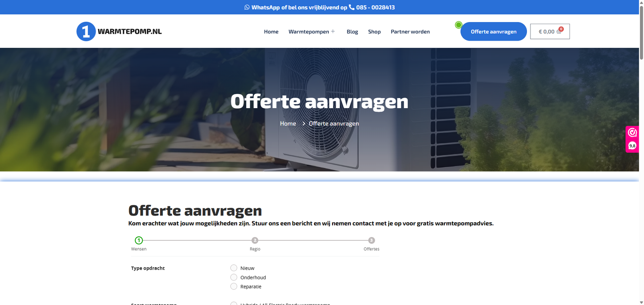Click the form heading Offerte aanvragen
The width and height of the screenshot is (644, 305).
(195, 211)
